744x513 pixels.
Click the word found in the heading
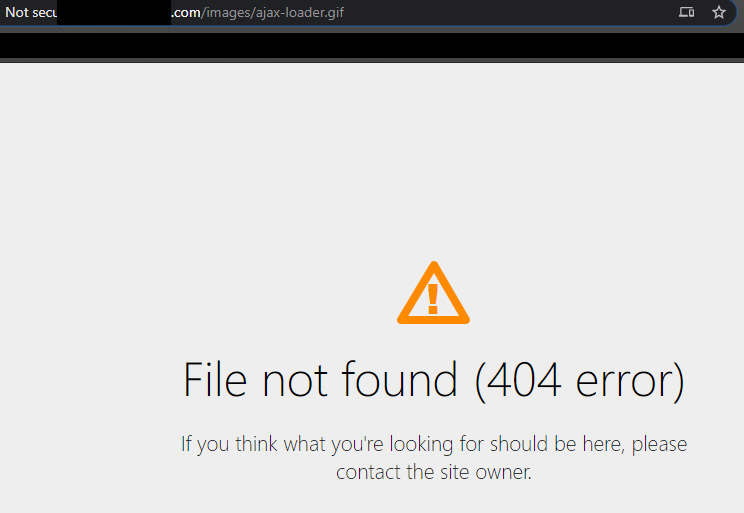click(x=400, y=379)
